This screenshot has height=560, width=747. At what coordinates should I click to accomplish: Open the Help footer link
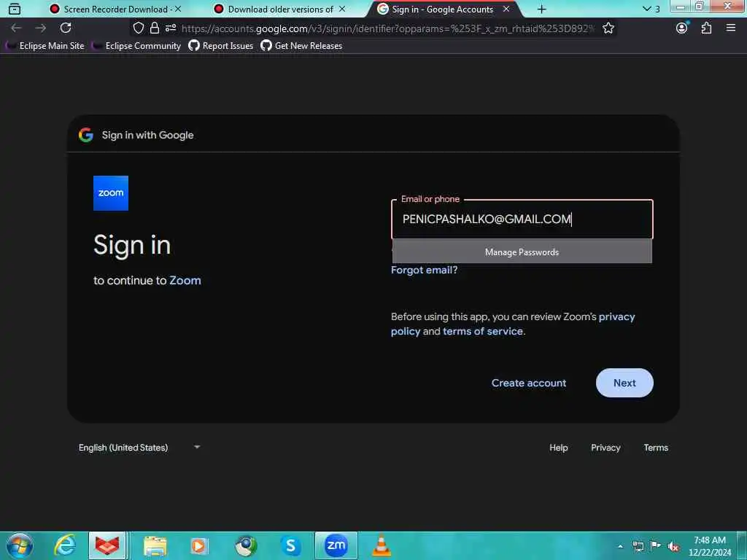558,448
